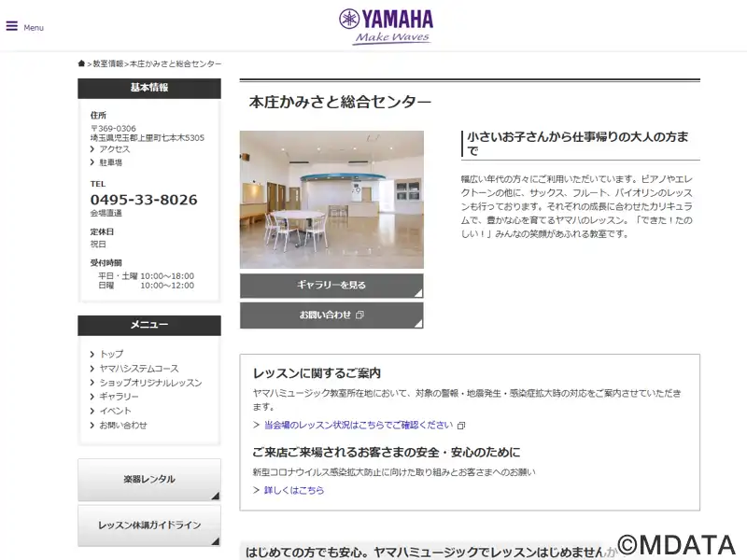
Task: Open ギャラリーを見る button
Action: (x=331, y=286)
